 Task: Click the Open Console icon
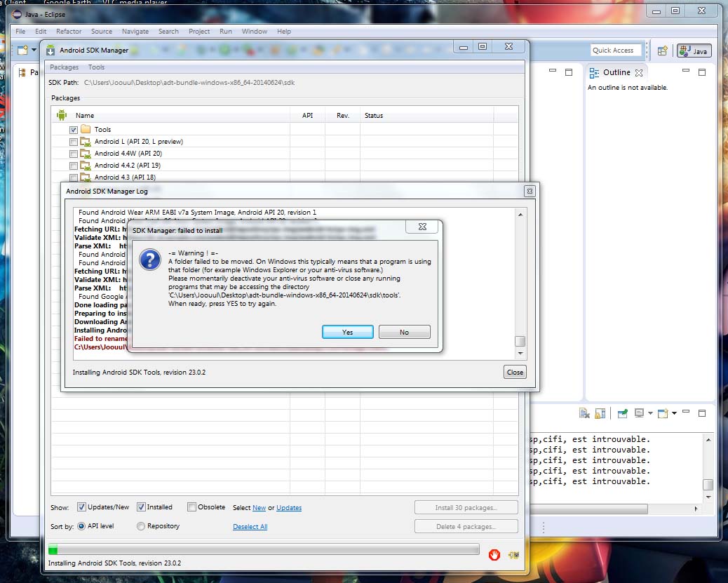tap(663, 413)
